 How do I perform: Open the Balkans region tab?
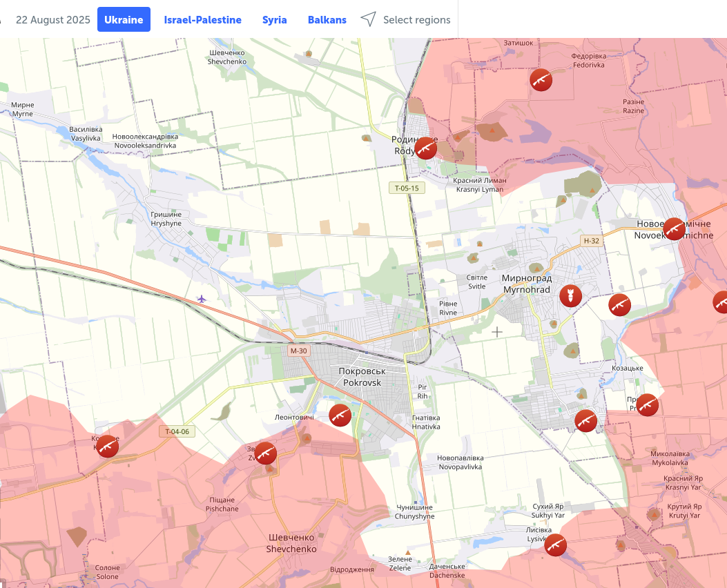tap(327, 20)
